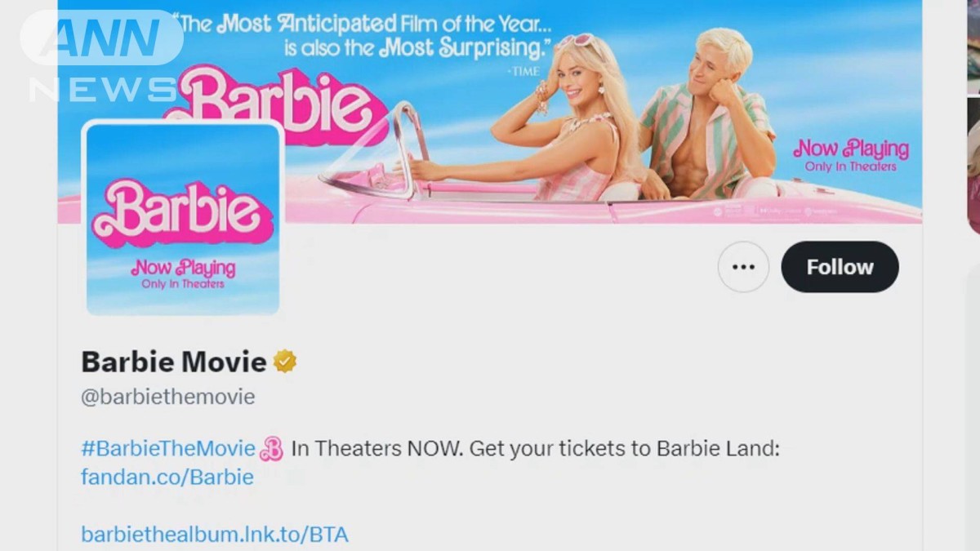Viewport: 980px width, 551px height.
Task: Click the Now Playing text on profile picture
Action: coord(183,273)
